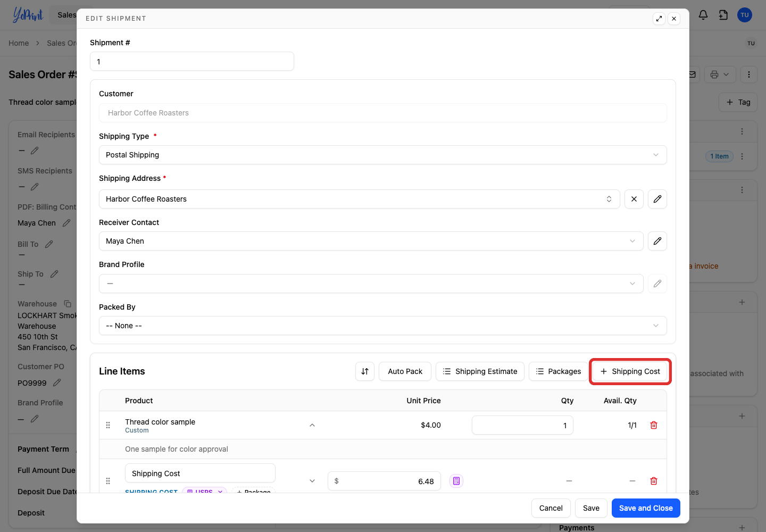Edit the Thread color sample quantity field
The height and width of the screenshot is (532, 766).
(522, 425)
